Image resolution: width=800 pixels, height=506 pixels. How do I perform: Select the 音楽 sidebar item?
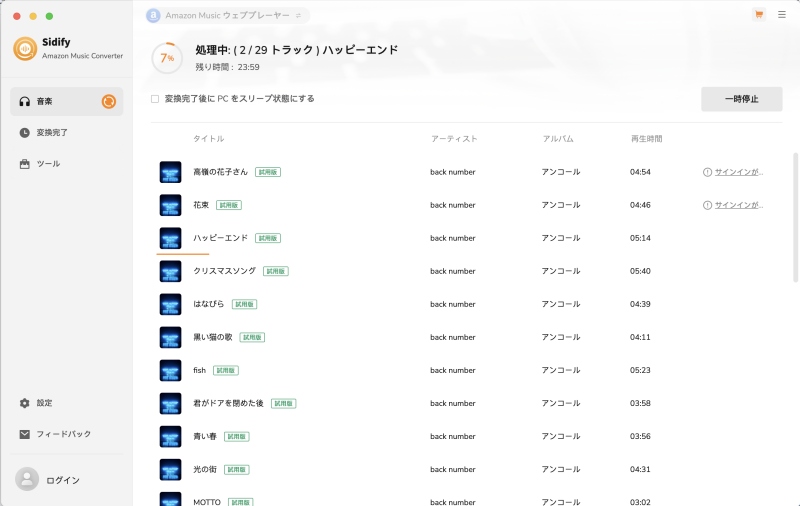(x=66, y=102)
